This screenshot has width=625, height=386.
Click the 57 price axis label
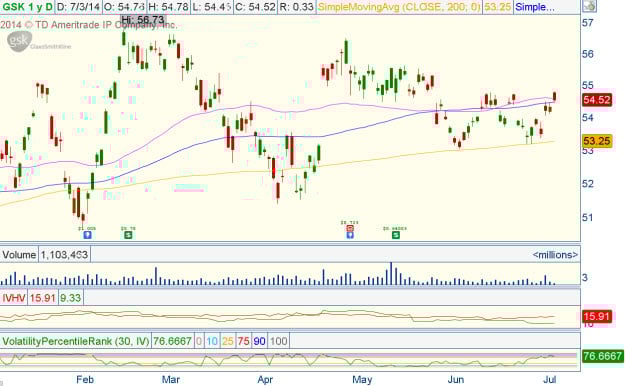pyautogui.click(x=588, y=23)
